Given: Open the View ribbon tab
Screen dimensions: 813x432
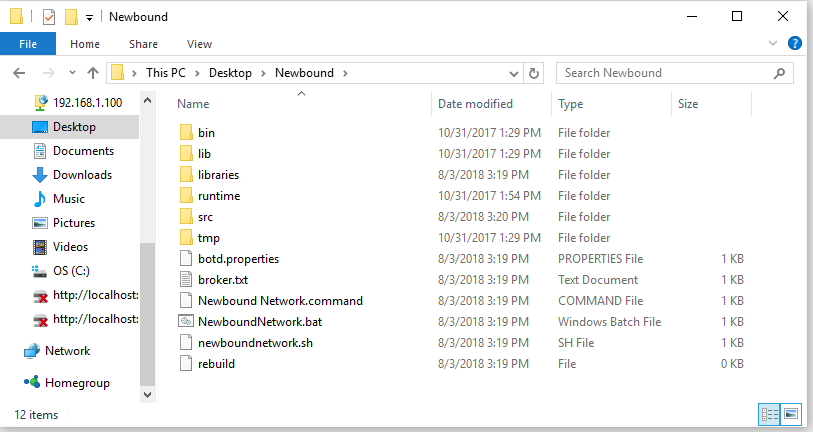Looking at the screenshot, I should click(199, 44).
